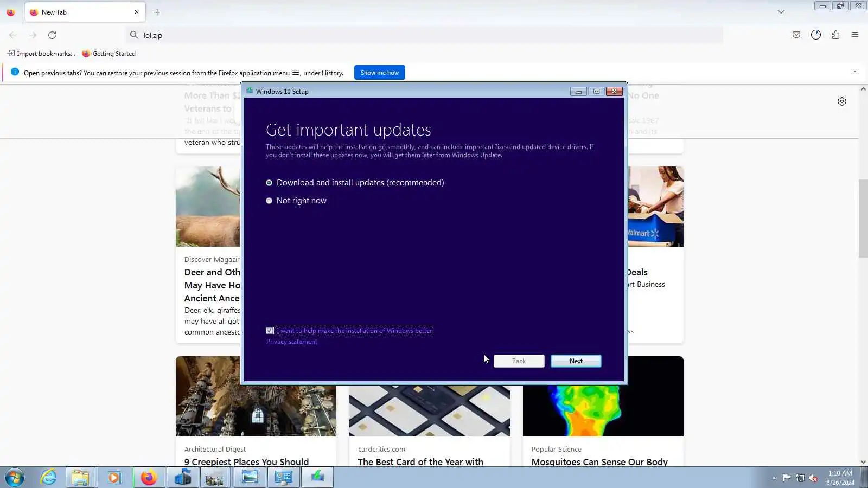Open the Walmart article thumbnail
This screenshot has width=868, height=488.
[656, 207]
